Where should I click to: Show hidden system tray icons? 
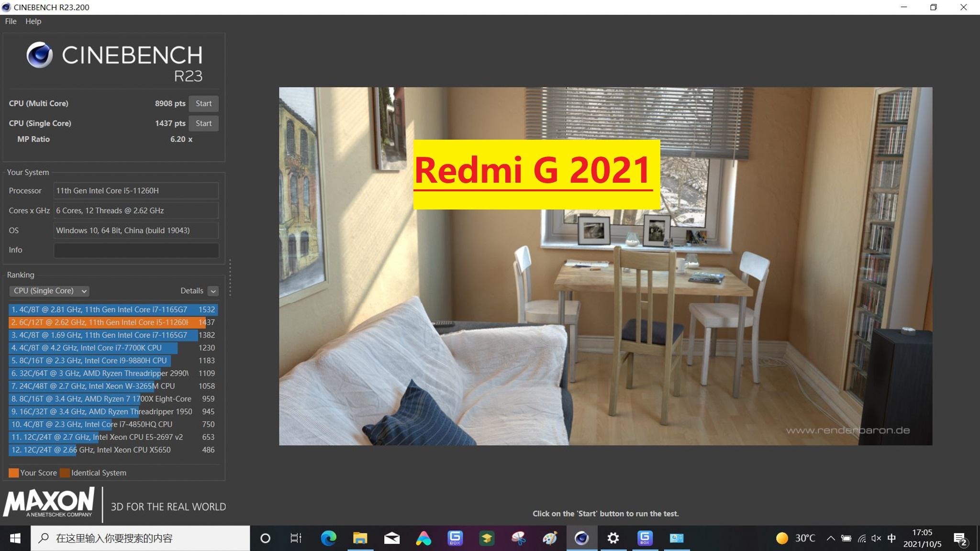coord(831,538)
